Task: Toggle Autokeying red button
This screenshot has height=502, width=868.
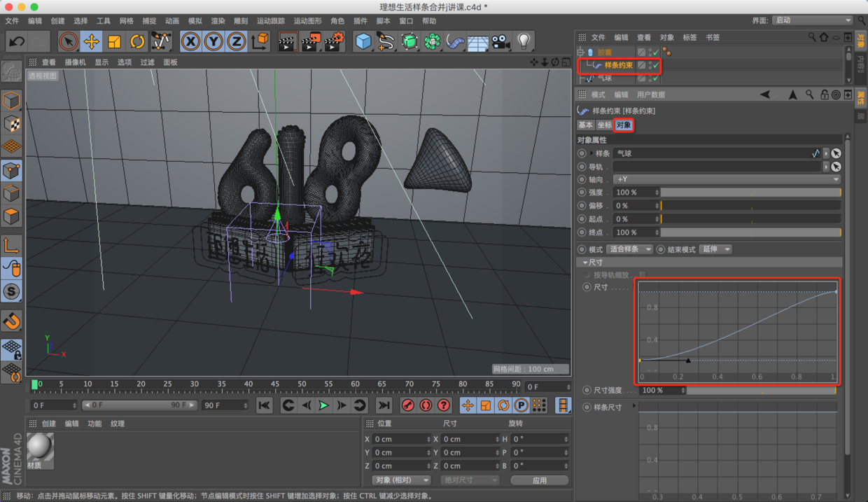Action: point(426,405)
